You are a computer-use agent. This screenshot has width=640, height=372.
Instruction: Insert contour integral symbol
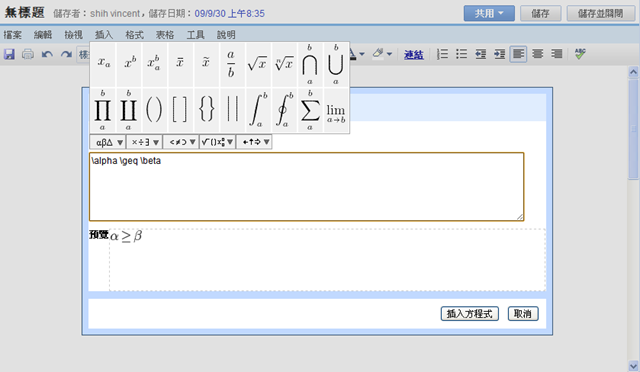click(x=284, y=110)
